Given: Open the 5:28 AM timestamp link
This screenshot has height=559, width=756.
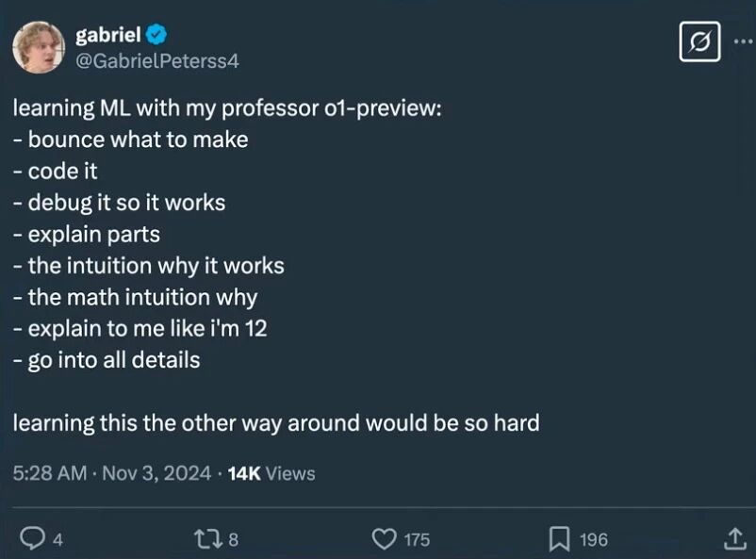Looking at the screenshot, I should [x=50, y=472].
